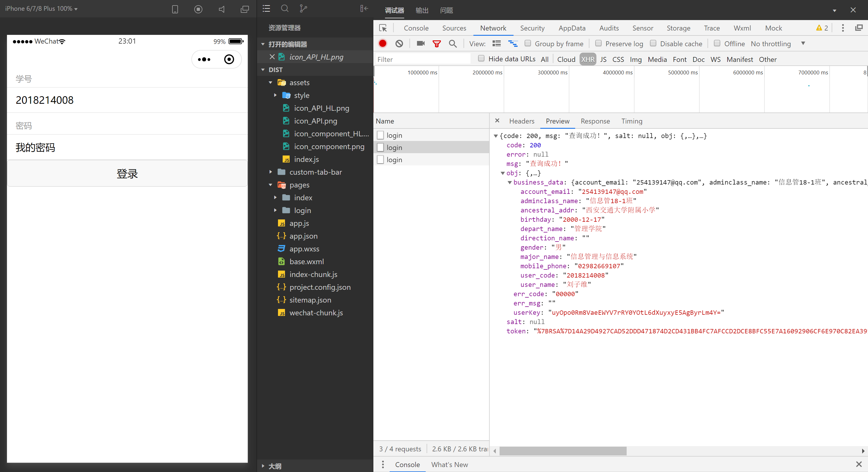Click the simulator mute speaker icon
The image size is (868, 472).
[x=222, y=9]
